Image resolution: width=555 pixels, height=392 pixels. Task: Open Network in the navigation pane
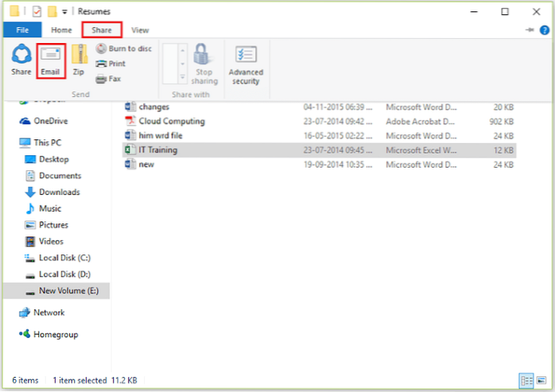pos(49,312)
